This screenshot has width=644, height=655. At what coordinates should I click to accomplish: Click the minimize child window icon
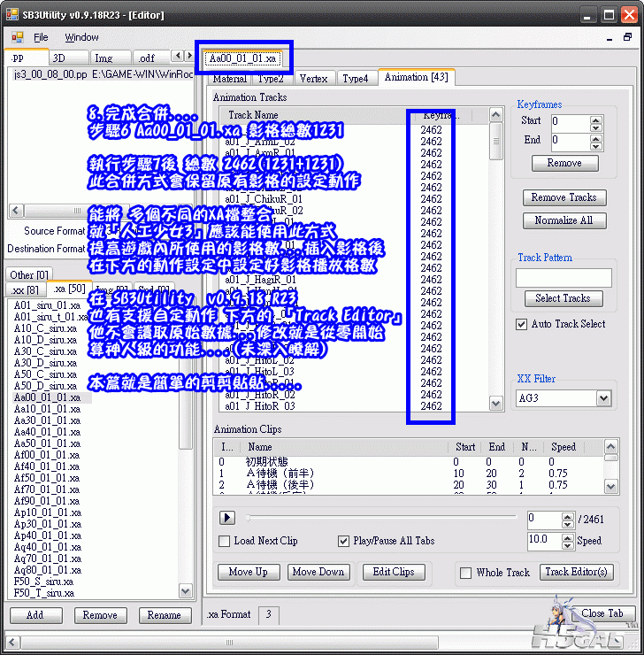click(x=609, y=38)
